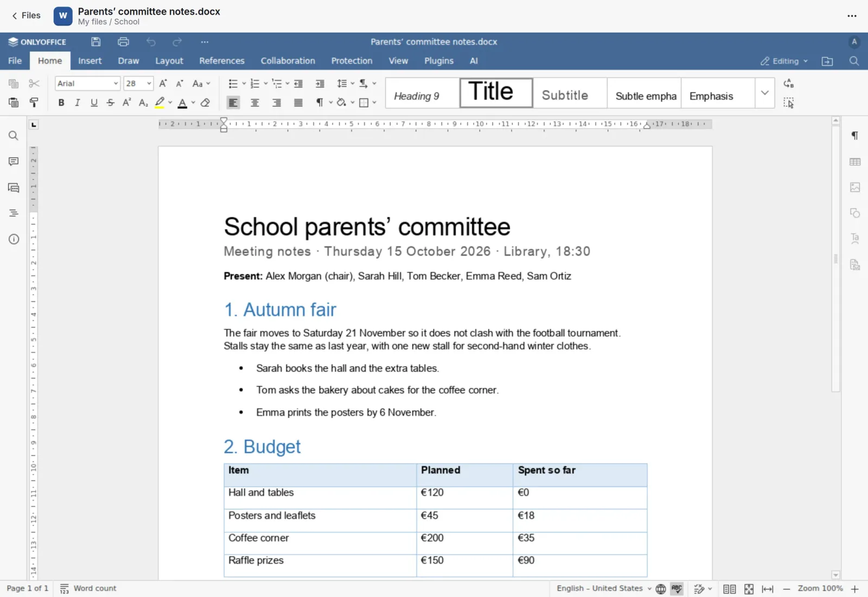The image size is (868, 597).
Task: Open the Chat panel icon
Action: (x=14, y=188)
